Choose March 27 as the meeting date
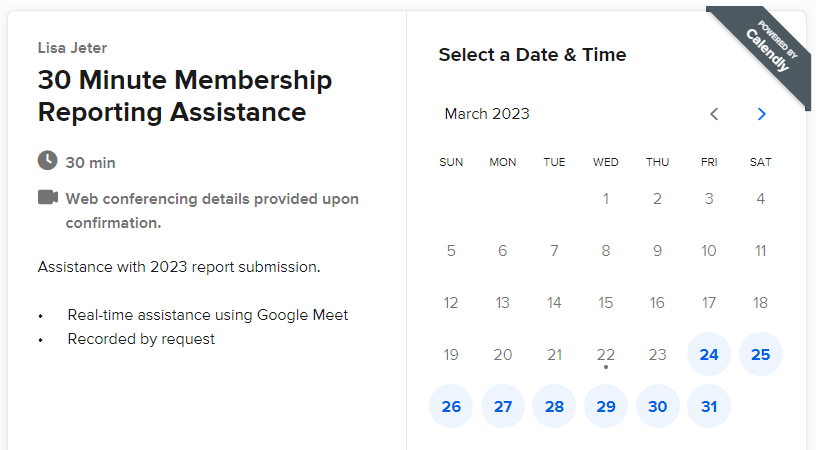The image size is (816, 450). (503, 406)
